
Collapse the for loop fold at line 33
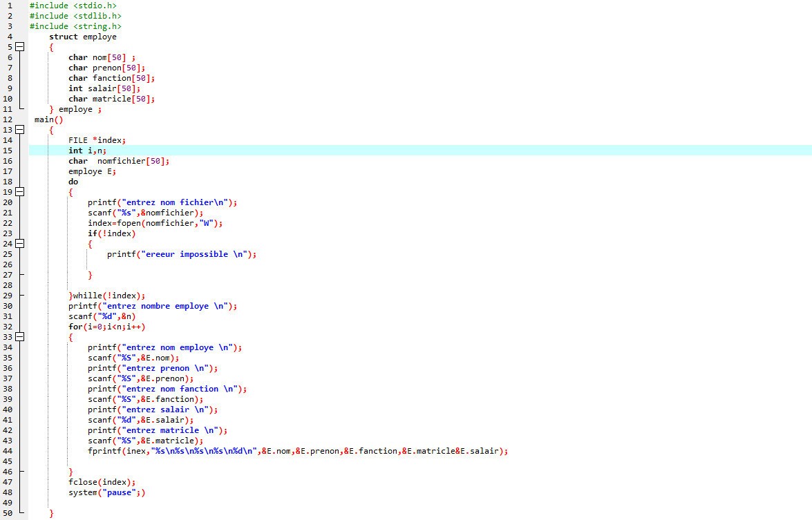click(x=19, y=337)
